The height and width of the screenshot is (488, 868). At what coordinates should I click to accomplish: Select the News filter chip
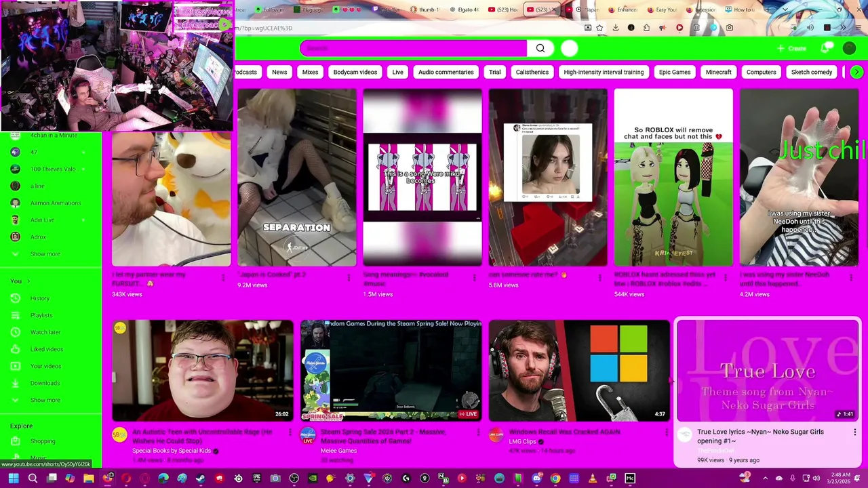[279, 72]
